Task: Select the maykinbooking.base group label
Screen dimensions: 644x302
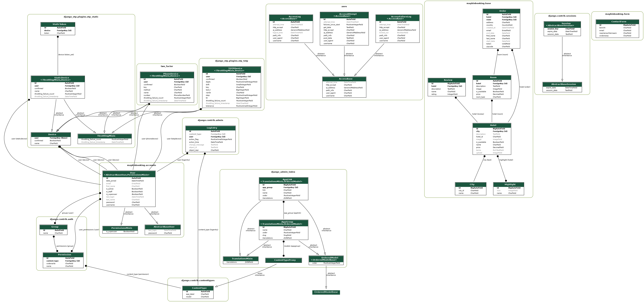Action: (479, 4)
